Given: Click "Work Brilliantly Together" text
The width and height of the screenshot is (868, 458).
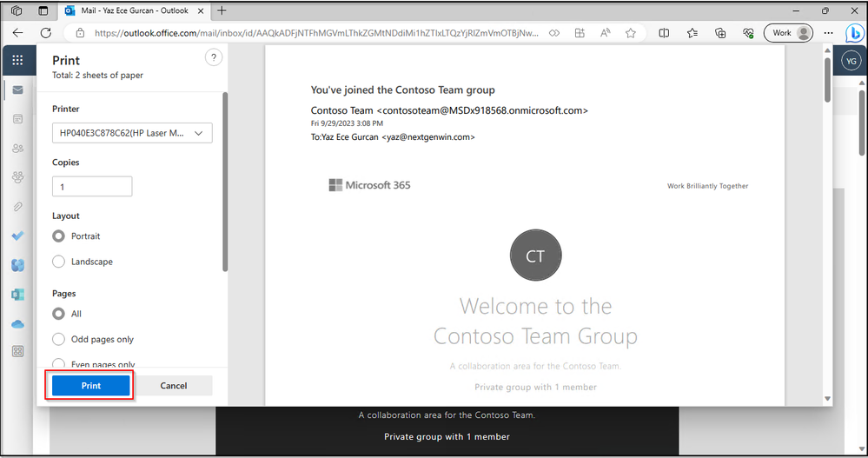Looking at the screenshot, I should click(x=707, y=186).
